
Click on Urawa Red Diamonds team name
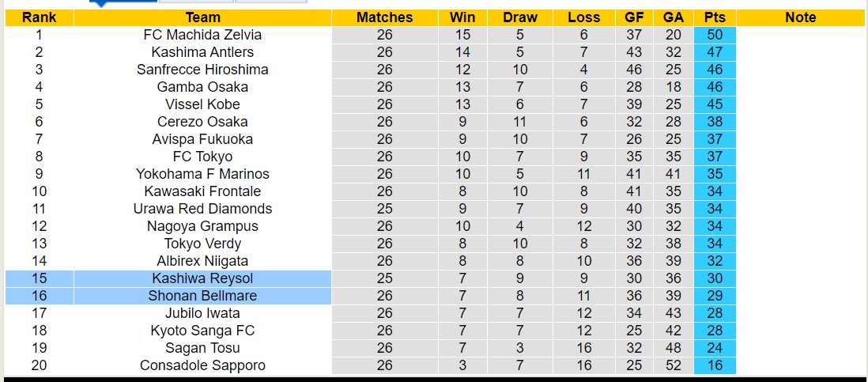[202, 209]
